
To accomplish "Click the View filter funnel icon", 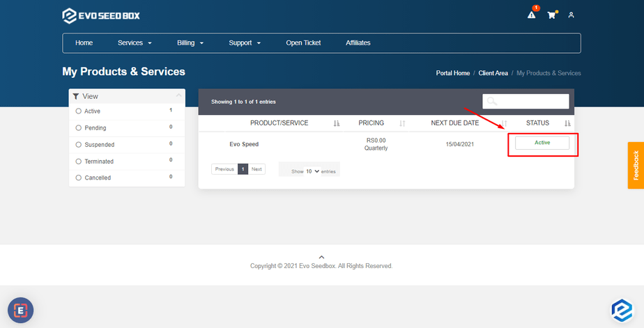I will pos(76,96).
